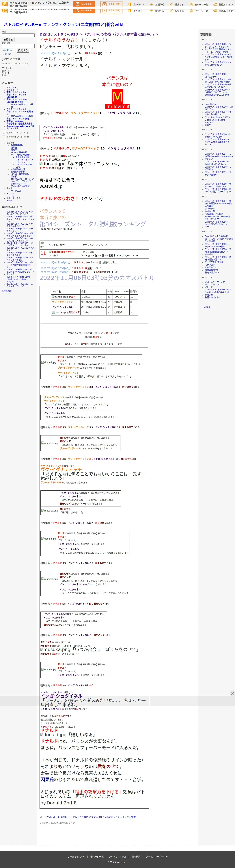Open その他の雑談所 link
Screen dimensions: 235x868
click(x=23, y=157)
